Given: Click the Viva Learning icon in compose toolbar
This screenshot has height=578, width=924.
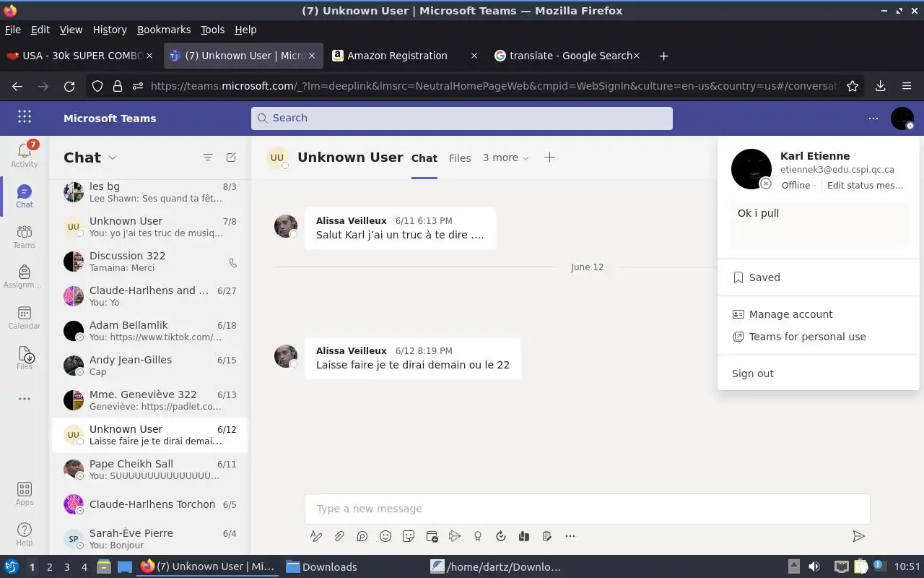Looking at the screenshot, I should coord(524,536).
